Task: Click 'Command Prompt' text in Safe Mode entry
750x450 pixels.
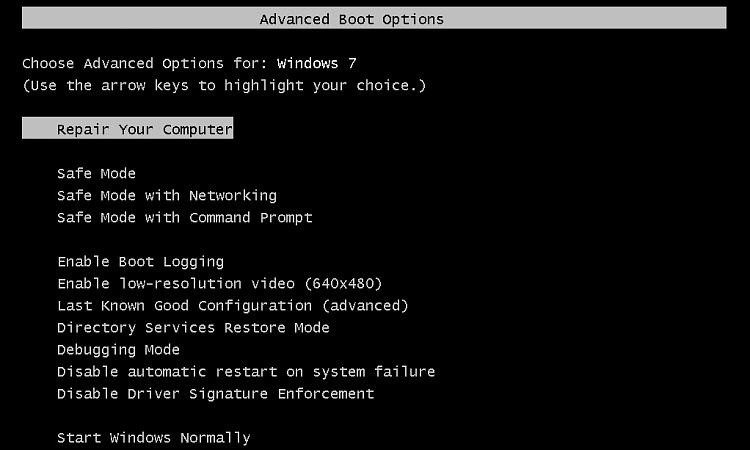Action: (250, 217)
